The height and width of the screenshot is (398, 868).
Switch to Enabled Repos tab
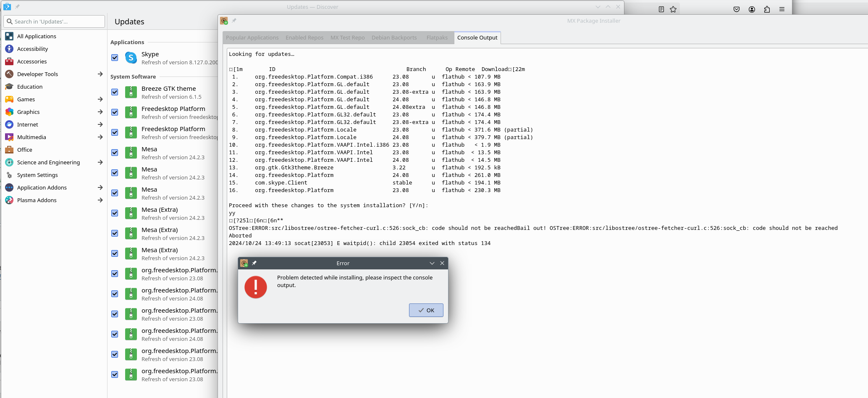304,38
